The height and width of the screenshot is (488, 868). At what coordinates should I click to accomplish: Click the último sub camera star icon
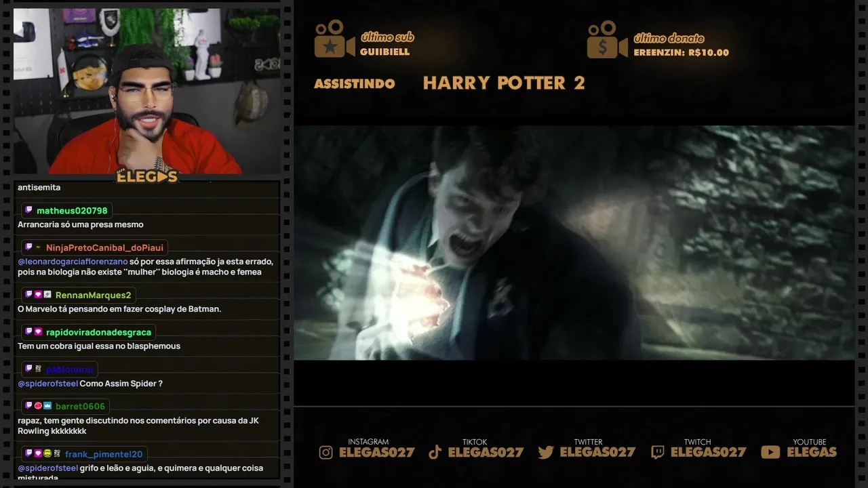point(334,39)
